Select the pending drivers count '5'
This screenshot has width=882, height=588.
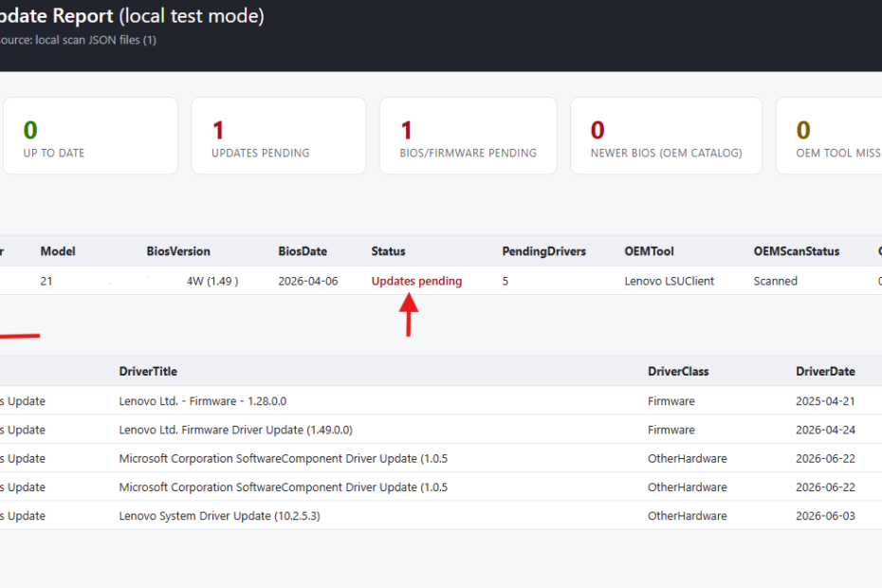(505, 281)
